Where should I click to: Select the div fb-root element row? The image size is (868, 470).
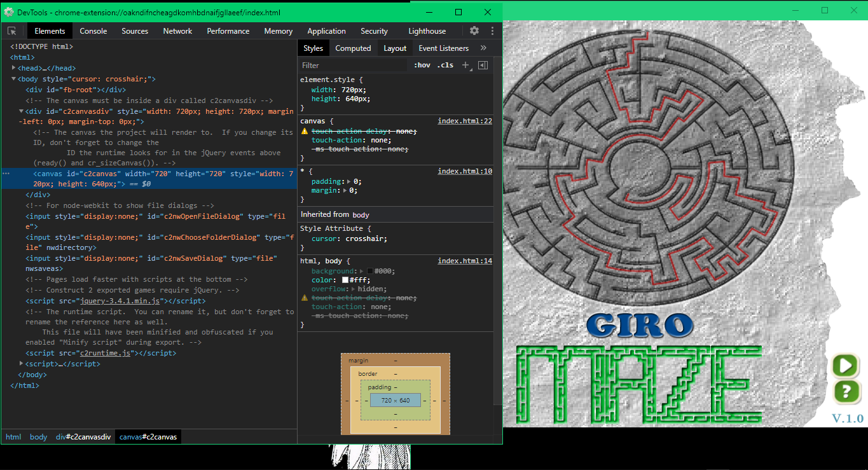point(149,90)
